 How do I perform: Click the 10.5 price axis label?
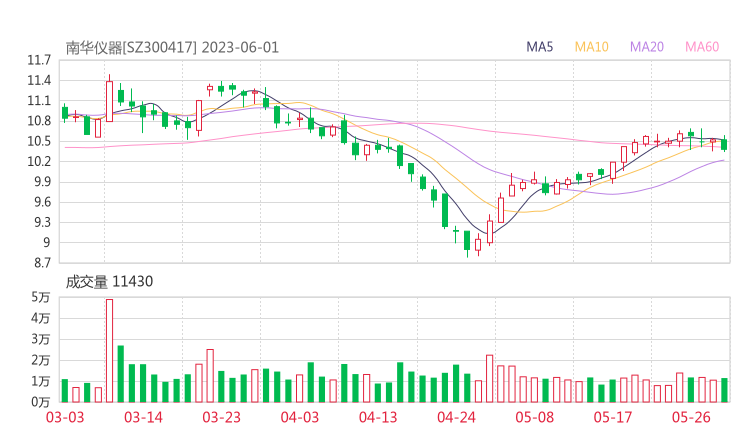click(39, 142)
